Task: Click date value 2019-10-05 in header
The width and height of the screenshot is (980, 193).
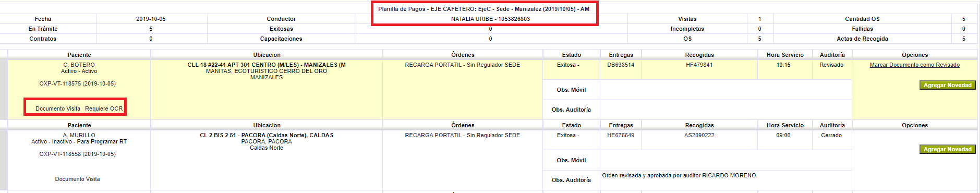Action: (151, 19)
